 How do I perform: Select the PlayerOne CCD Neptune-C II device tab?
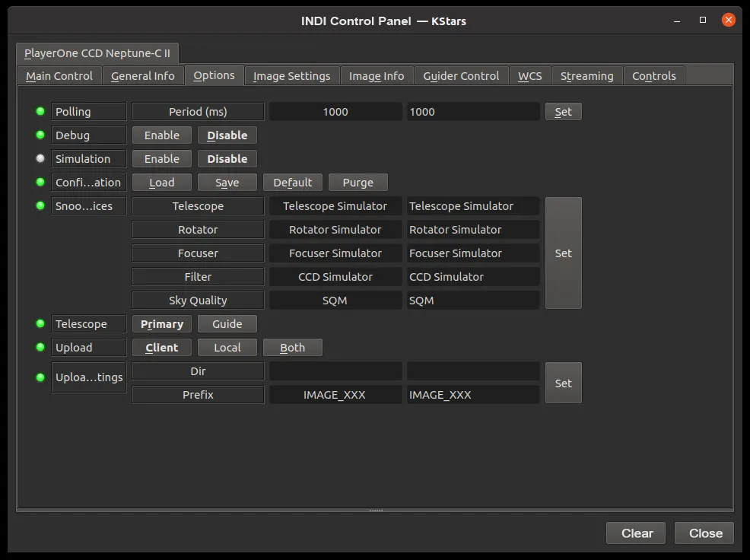pyautogui.click(x=97, y=53)
